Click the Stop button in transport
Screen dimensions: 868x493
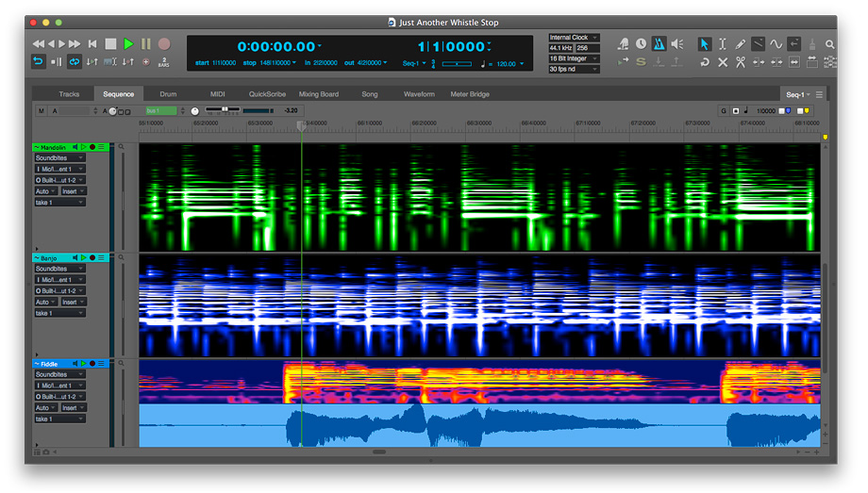pyautogui.click(x=110, y=43)
